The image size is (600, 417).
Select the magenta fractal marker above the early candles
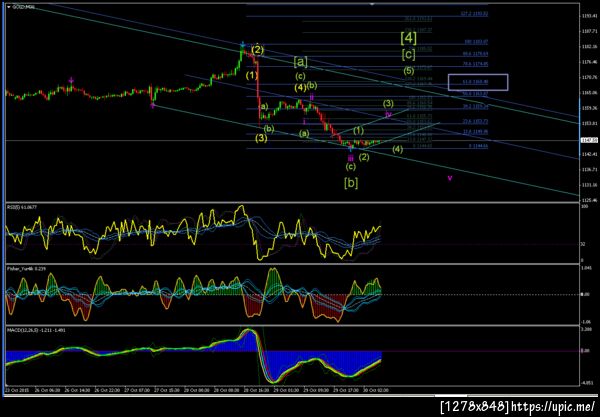(71, 80)
